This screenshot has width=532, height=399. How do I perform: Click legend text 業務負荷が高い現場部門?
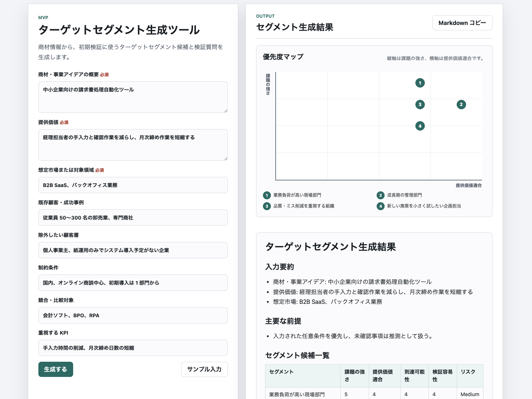click(297, 195)
